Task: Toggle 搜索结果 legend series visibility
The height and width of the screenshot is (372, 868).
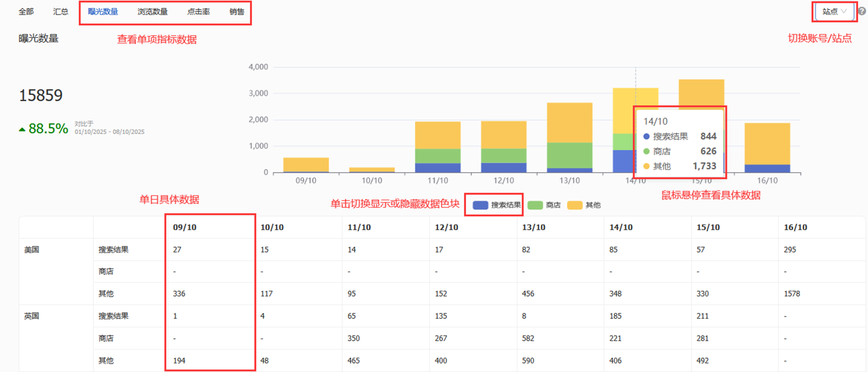Action: pyautogui.click(x=506, y=205)
